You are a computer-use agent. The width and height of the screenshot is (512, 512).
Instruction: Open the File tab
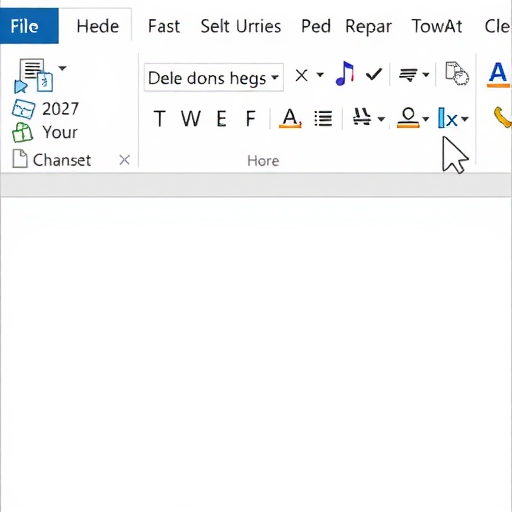[x=29, y=26]
